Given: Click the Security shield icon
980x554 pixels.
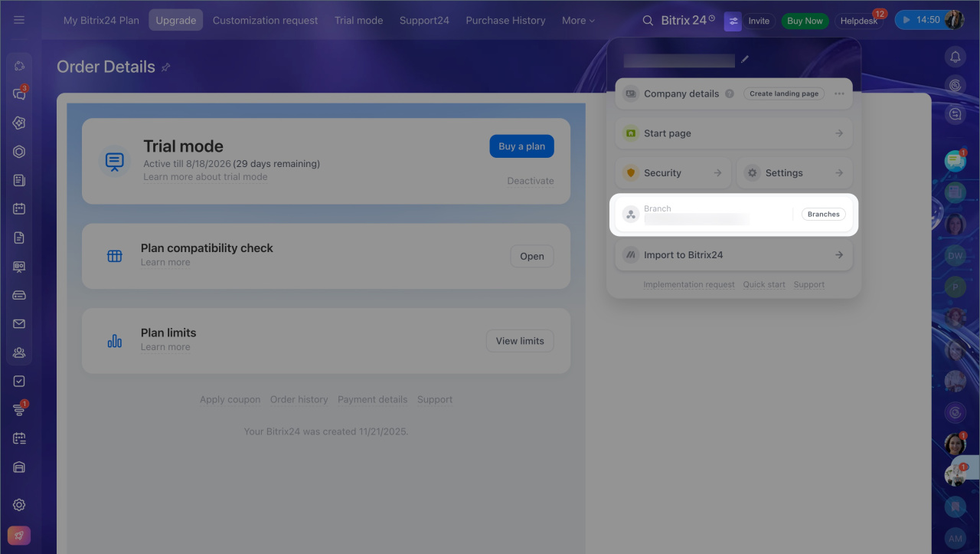Looking at the screenshot, I should pos(631,173).
